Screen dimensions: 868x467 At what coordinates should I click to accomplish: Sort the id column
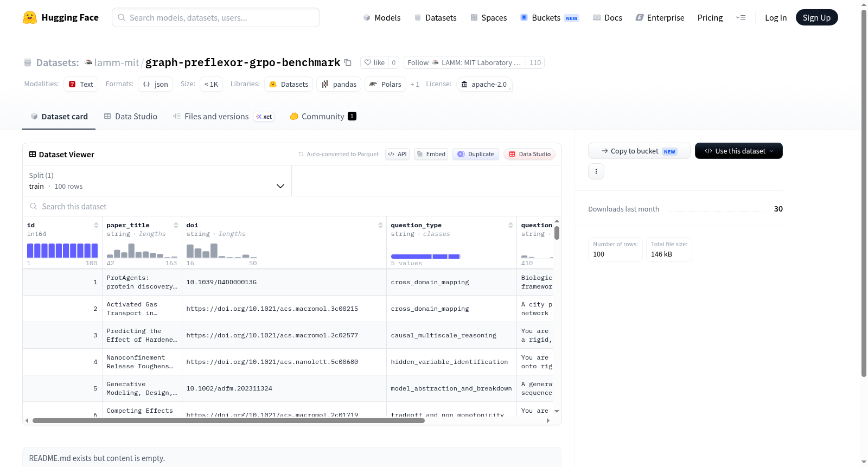pyautogui.click(x=96, y=225)
